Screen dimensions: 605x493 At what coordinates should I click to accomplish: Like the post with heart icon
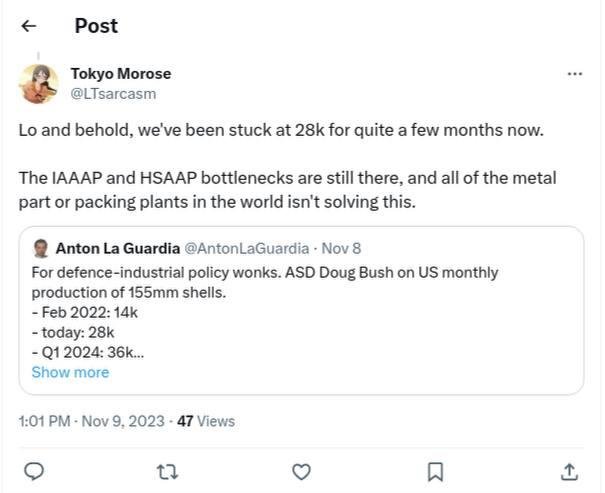(x=301, y=470)
